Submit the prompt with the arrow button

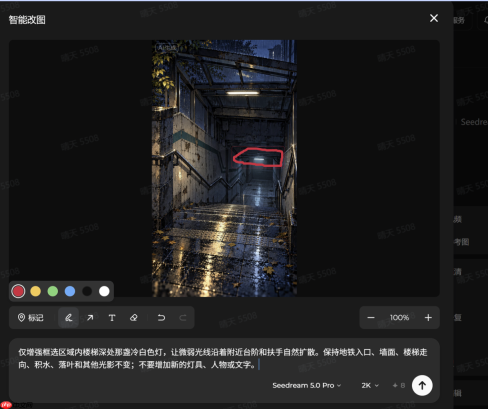(422, 385)
